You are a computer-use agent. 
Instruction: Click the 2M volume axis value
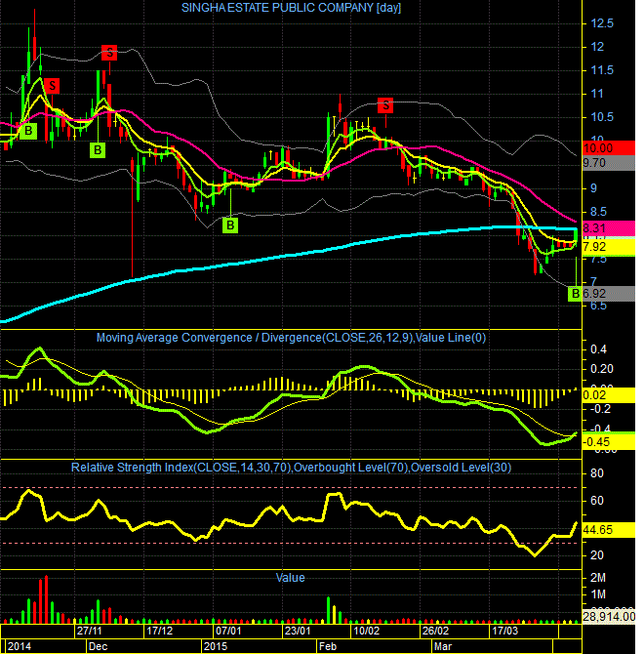(x=598, y=578)
